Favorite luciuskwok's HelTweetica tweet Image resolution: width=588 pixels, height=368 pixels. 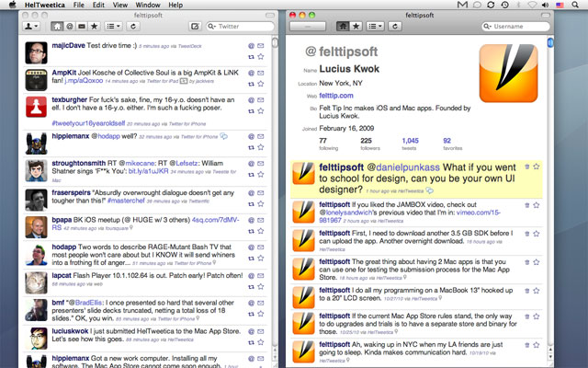pyautogui.click(x=261, y=342)
